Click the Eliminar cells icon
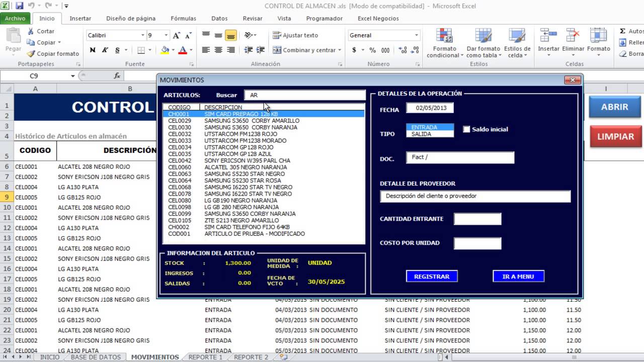The image size is (644, 362). point(573,36)
